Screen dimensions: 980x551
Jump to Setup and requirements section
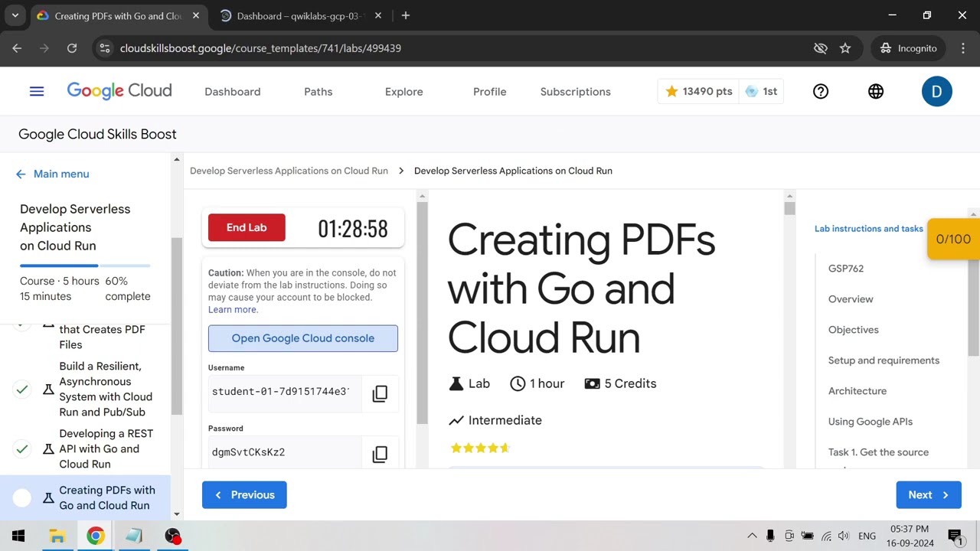coord(884,360)
